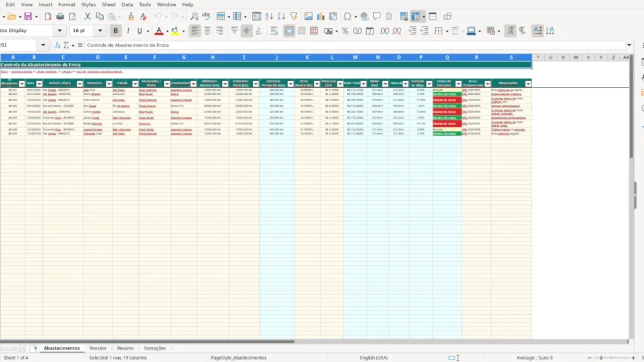The image size is (644, 362).
Task: Click the Sum (sigma) button in formula bar
Action: tap(66, 45)
